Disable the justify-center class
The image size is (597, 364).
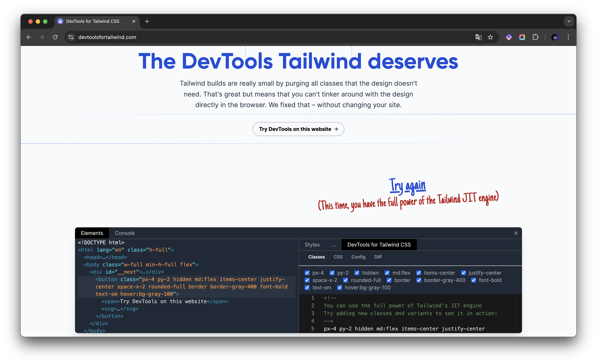pos(463,273)
